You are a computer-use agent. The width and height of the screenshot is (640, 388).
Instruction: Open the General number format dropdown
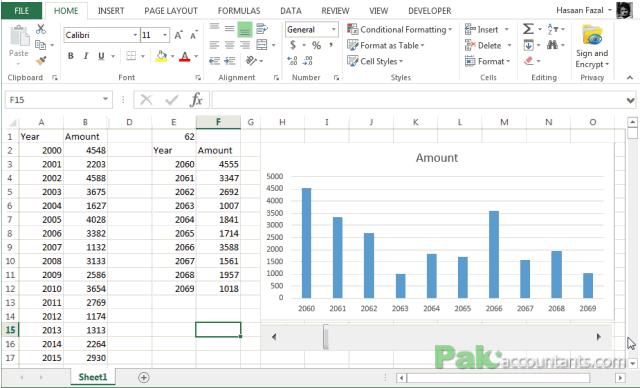pos(333,29)
